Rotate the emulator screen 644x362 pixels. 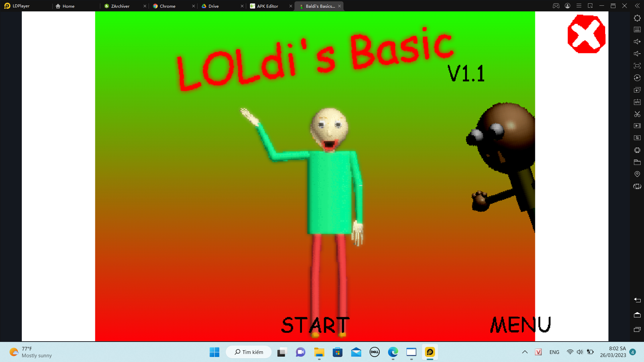point(637,186)
